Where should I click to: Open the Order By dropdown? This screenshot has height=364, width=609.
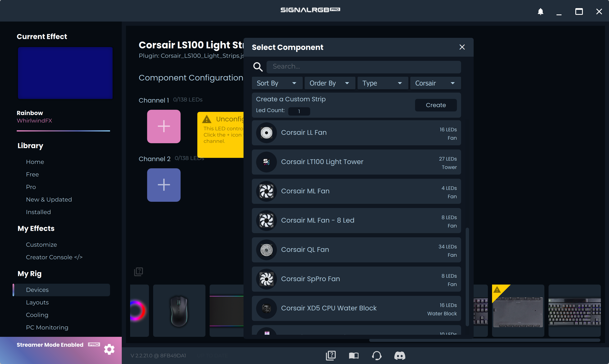[330, 83]
